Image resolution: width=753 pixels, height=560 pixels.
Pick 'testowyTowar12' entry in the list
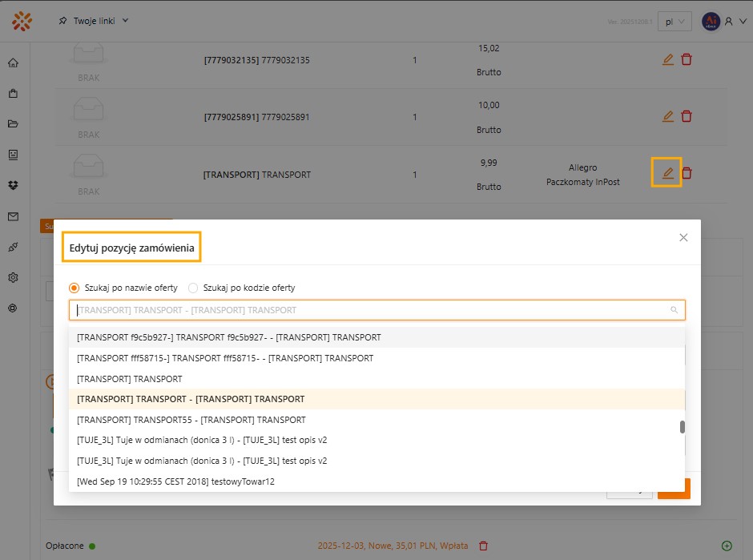pos(175,481)
